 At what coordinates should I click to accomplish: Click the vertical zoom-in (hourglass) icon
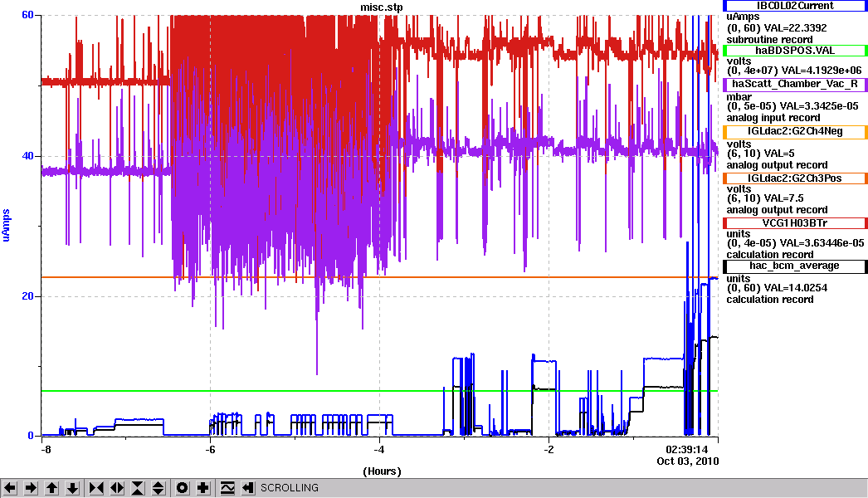click(x=138, y=488)
